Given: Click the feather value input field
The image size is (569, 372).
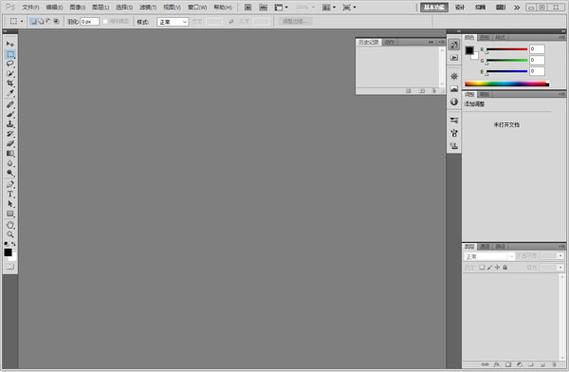Looking at the screenshot, I should [x=90, y=22].
